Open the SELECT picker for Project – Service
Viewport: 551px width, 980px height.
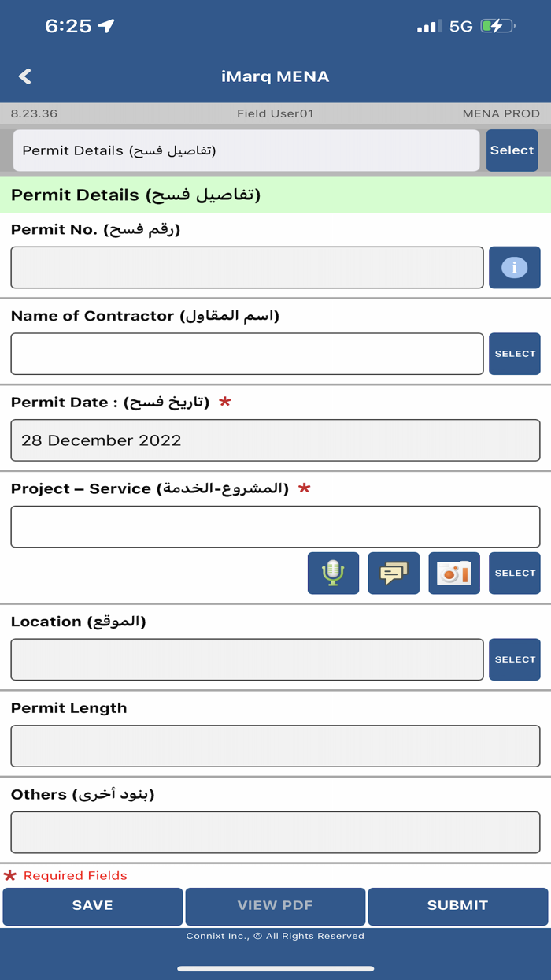pos(514,573)
